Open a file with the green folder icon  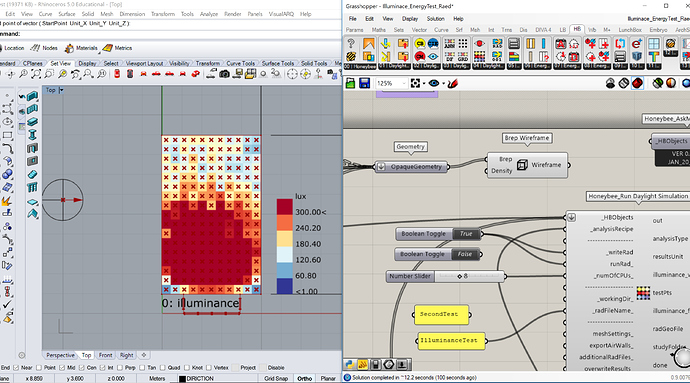click(350, 83)
